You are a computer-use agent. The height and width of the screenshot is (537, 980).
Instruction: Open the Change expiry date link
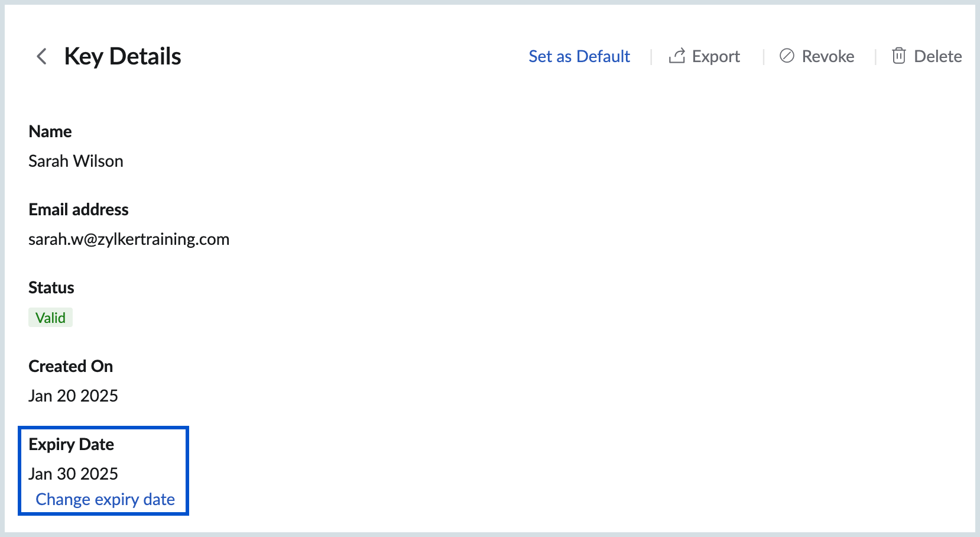105,500
